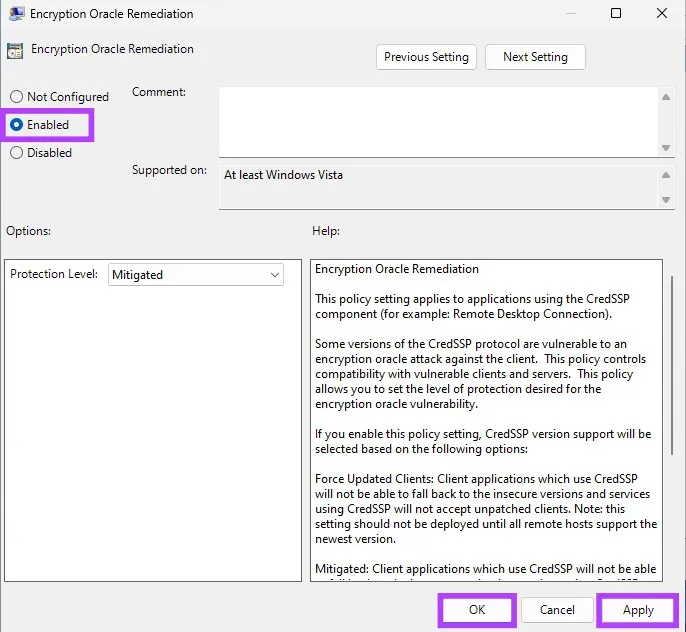Click the 'Supported on:' label
The height and width of the screenshot is (632, 686).
(169, 170)
